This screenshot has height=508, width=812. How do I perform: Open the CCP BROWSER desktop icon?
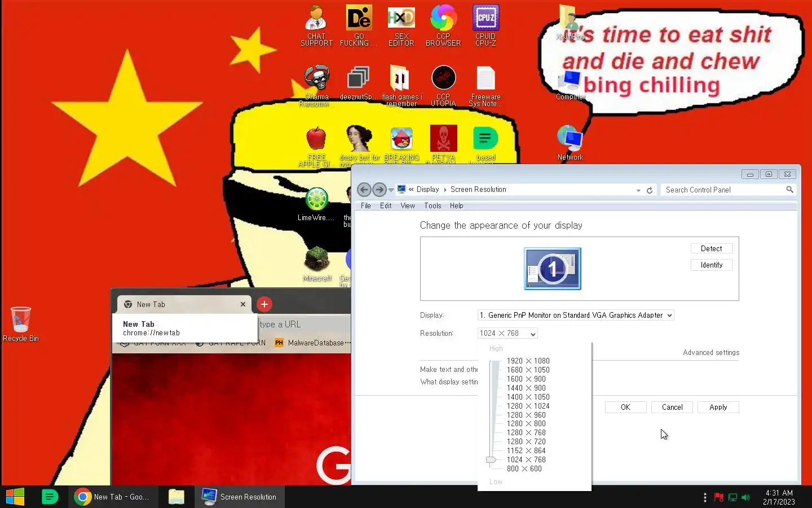pyautogui.click(x=443, y=26)
